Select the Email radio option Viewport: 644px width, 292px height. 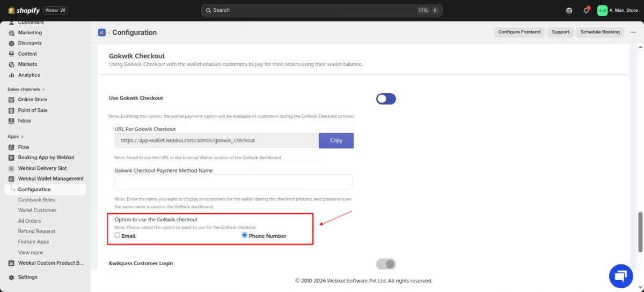[118, 235]
